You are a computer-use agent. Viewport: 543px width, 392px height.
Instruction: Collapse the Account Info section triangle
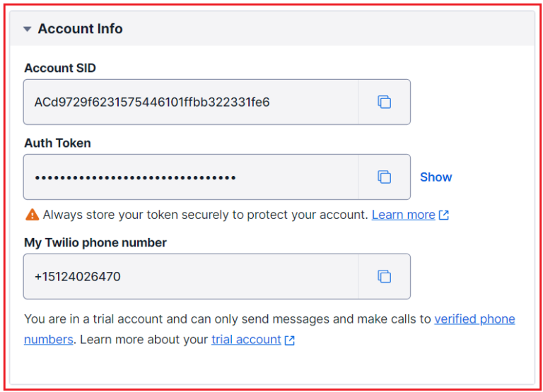(28, 29)
